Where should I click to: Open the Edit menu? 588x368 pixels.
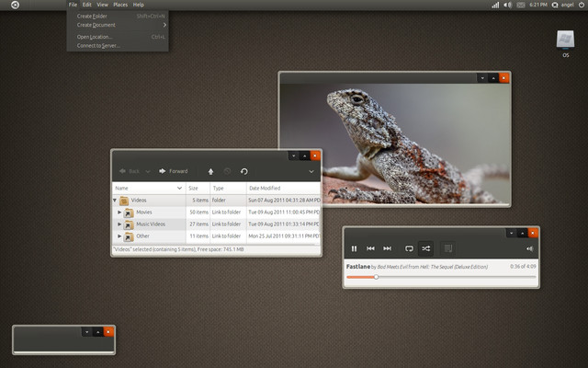pos(86,5)
